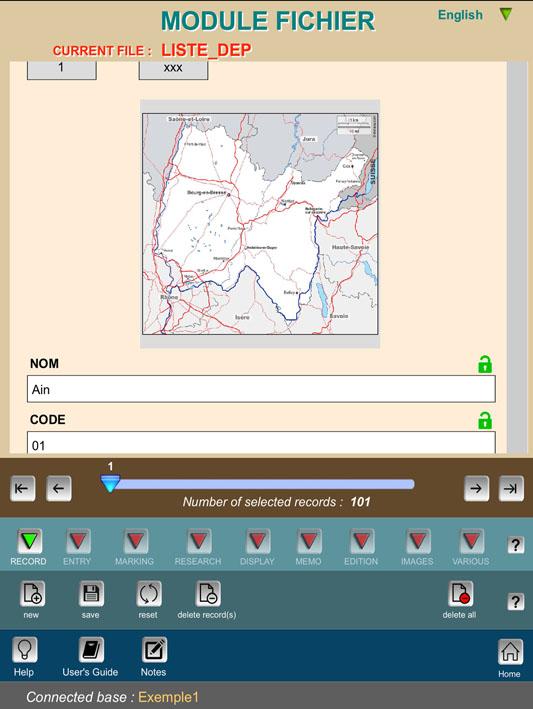Return to the Home screen
Screen dimensions: 533x709
pyautogui.click(x=510, y=652)
